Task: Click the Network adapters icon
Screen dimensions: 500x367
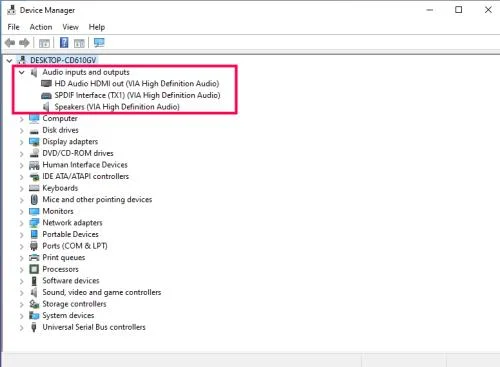Action: point(34,223)
